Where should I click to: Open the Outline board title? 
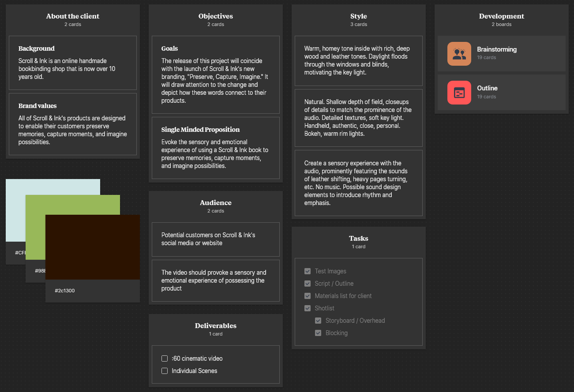487,88
